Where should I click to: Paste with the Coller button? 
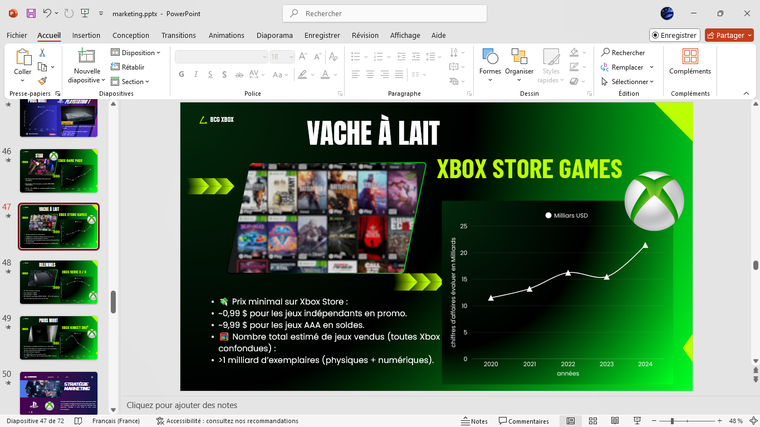pos(22,62)
